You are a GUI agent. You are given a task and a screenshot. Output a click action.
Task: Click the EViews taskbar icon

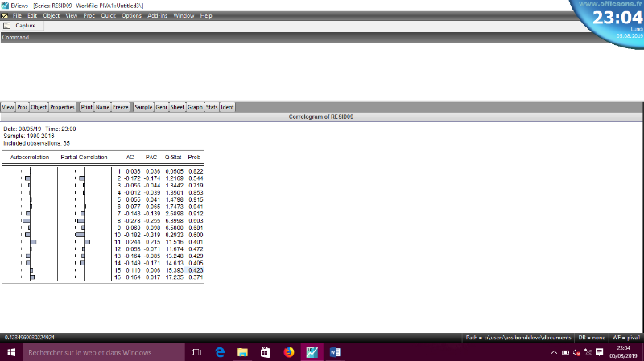(312, 352)
